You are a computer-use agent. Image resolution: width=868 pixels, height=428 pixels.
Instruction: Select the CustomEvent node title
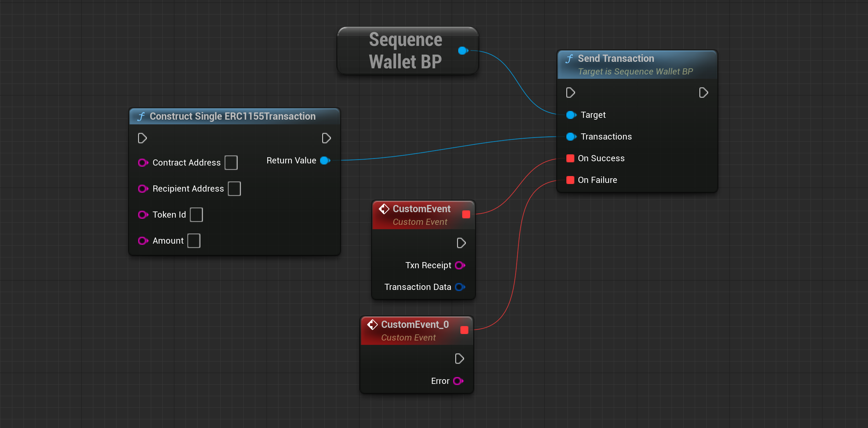pos(421,209)
